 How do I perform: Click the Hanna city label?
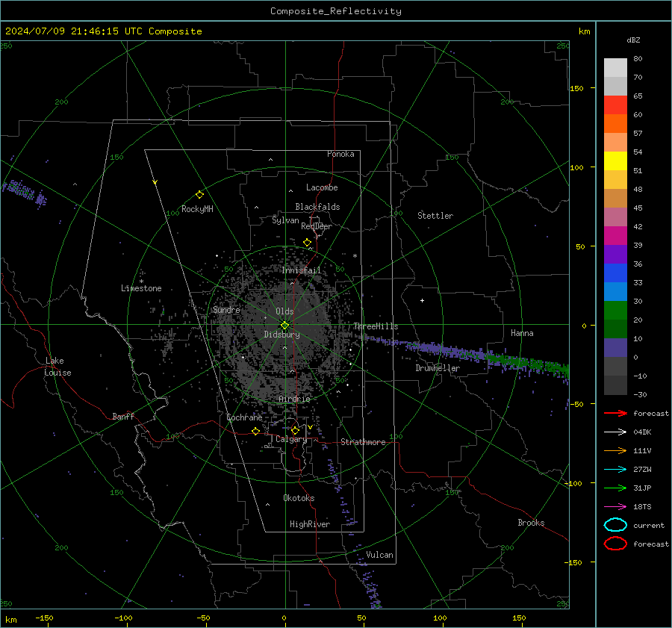[x=522, y=333]
